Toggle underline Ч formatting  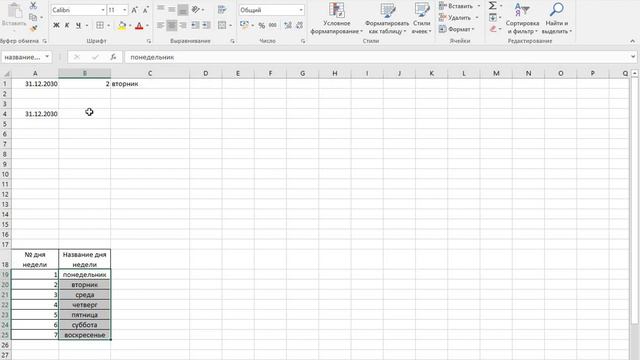coord(78,25)
